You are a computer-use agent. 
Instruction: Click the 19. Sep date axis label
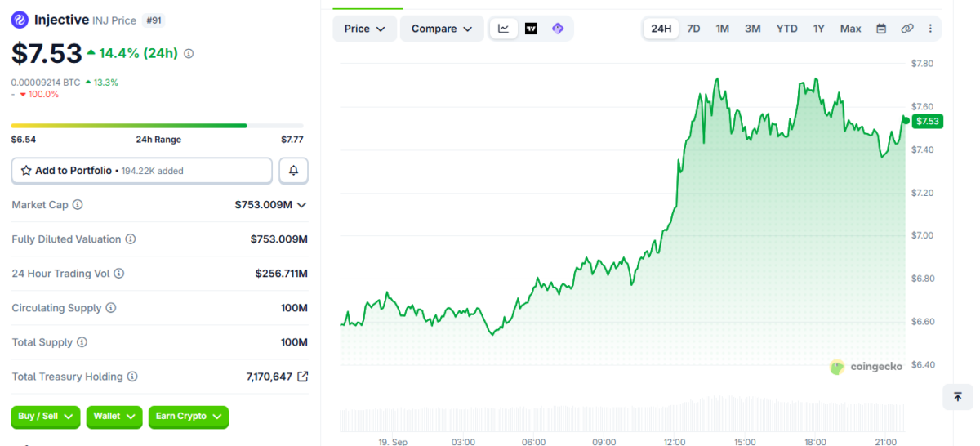point(393,442)
